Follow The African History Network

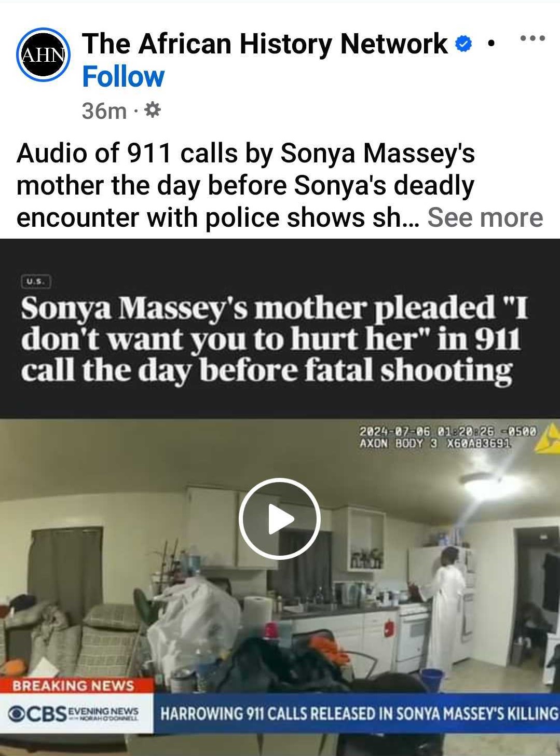(x=123, y=77)
